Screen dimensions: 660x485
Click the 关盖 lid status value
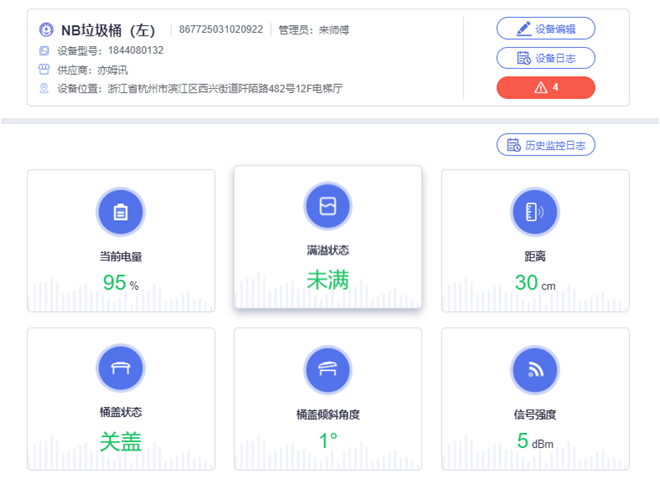click(x=121, y=441)
